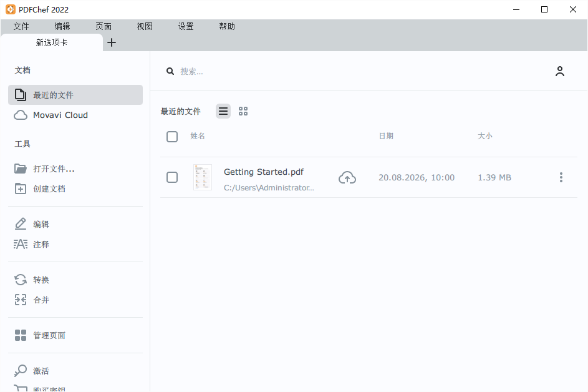Open more options for Getting Started.pdf
Viewport: 588px width, 392px height.
561,177
